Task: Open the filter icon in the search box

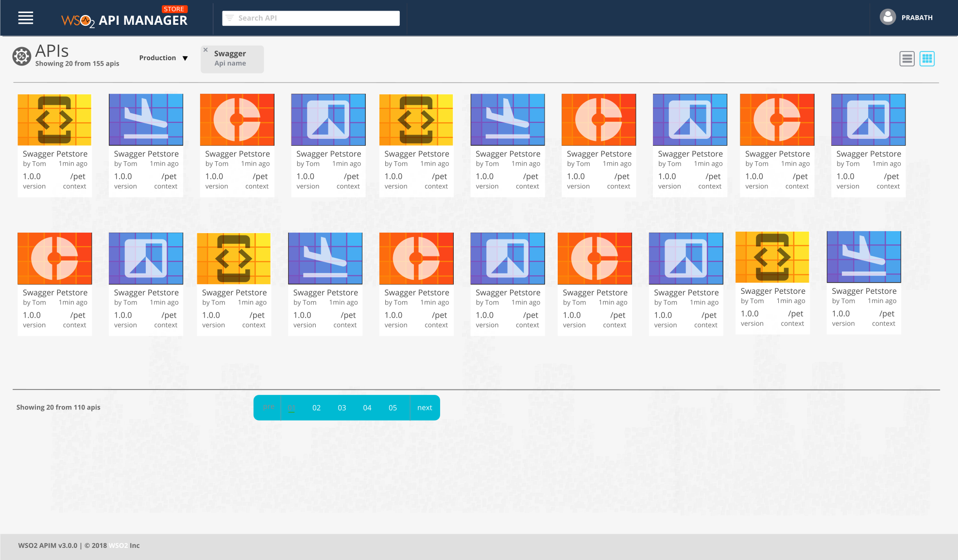Action: [230, 18]
